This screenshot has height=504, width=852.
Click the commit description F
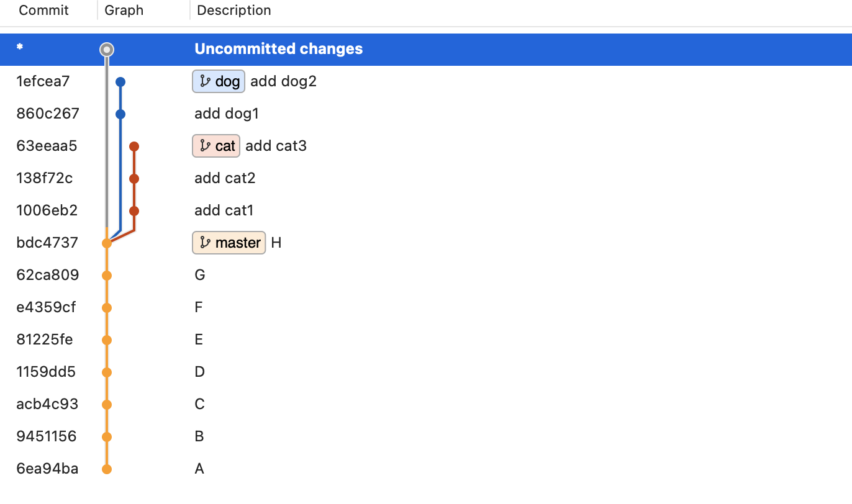coord(199,307)
